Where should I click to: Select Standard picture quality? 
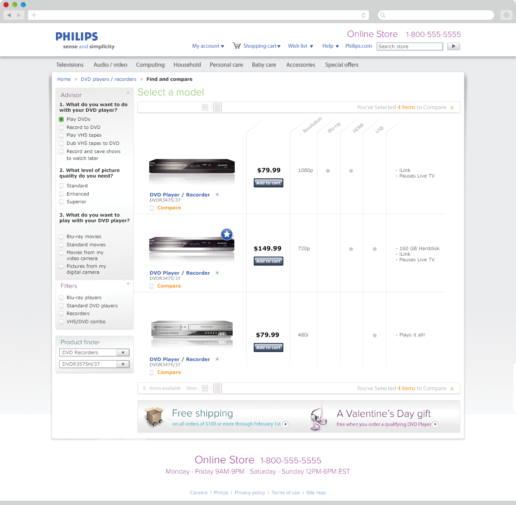tap(61, 186)
